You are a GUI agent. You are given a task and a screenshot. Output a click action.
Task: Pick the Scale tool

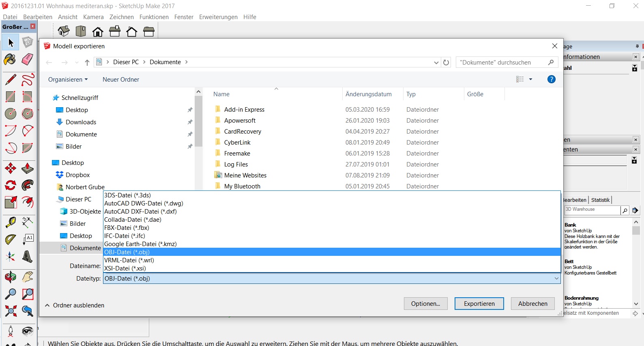[x=11, y=202]
